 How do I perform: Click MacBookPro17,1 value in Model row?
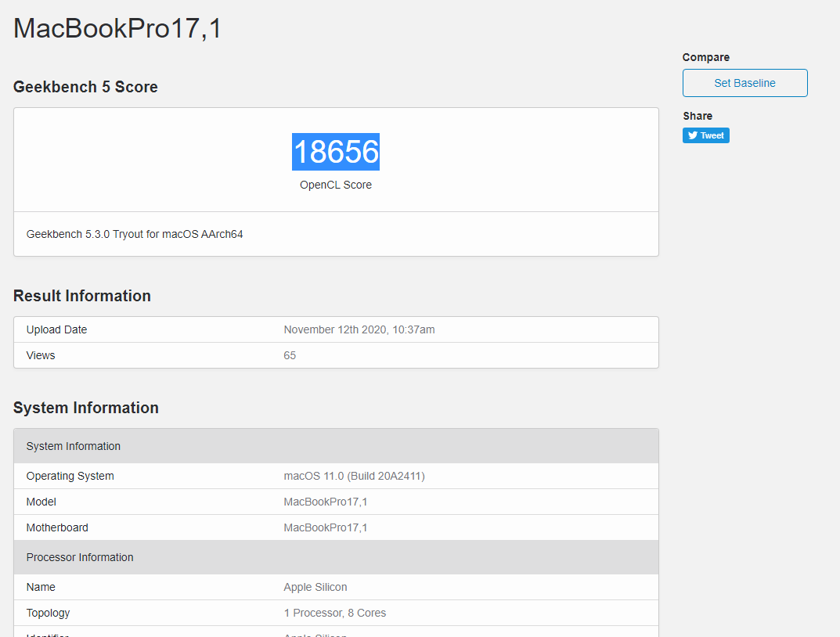coord(326,502)
